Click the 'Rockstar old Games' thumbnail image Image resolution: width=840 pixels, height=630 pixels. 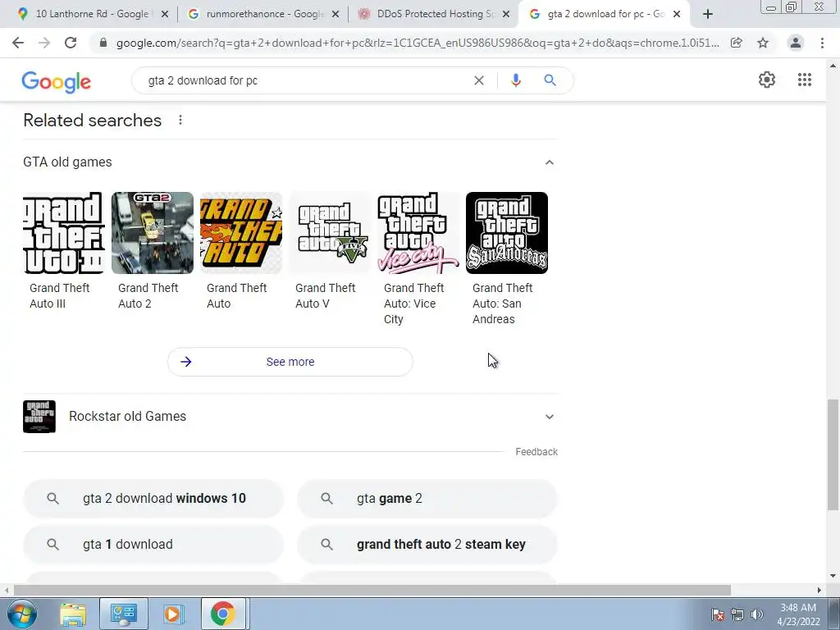[39, 417]
